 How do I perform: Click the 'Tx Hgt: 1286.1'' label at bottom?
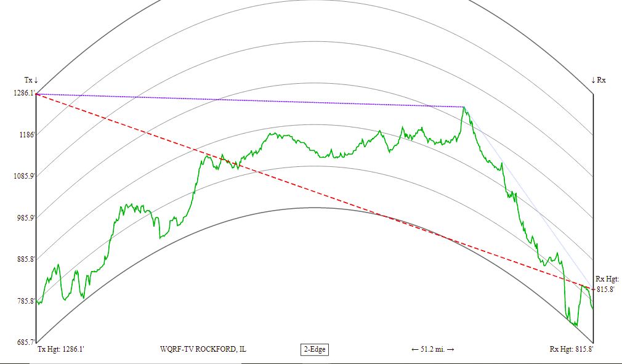(x=61, y=349)
